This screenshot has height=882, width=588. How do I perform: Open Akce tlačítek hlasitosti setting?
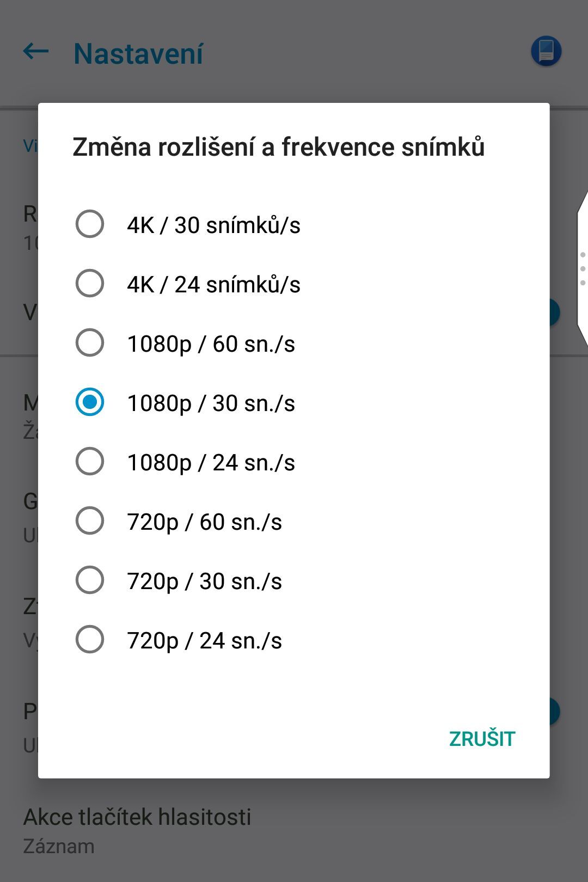(137, 830)
